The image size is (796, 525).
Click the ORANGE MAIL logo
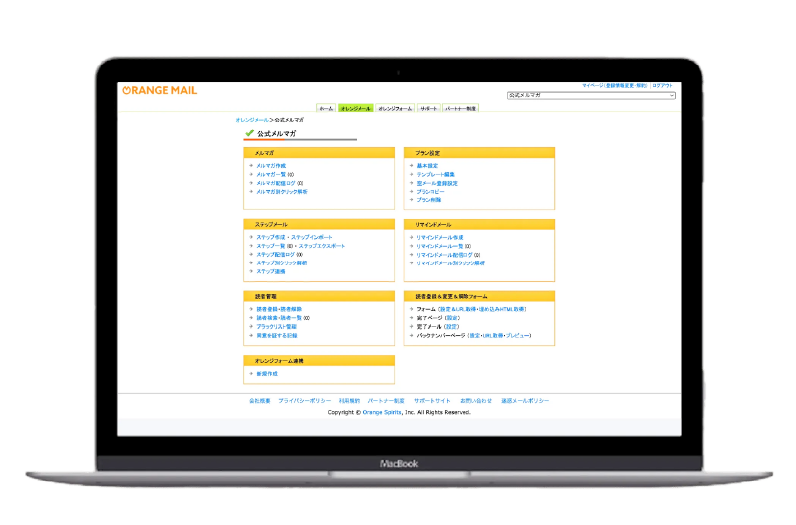pyautogui.click(x=159, y=90)
